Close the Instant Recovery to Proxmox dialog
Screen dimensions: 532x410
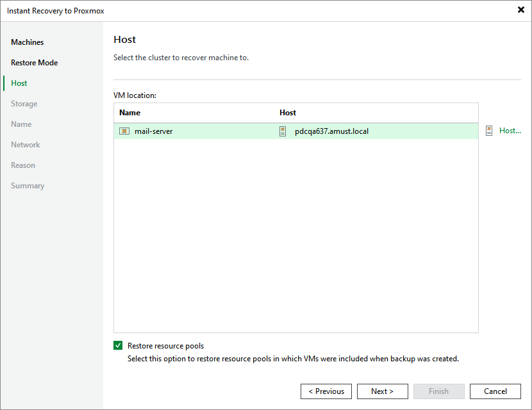pyautogui.click(x=521, y=10)
